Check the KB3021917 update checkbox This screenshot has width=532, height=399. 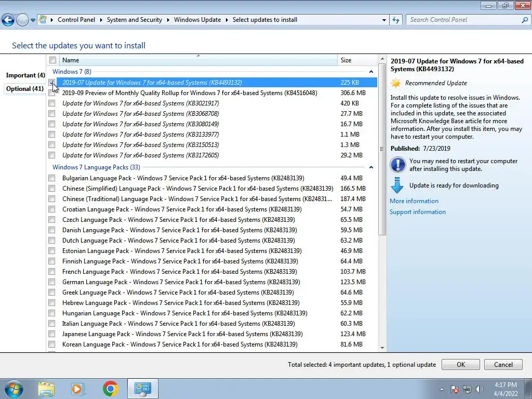tap(52, 103)
